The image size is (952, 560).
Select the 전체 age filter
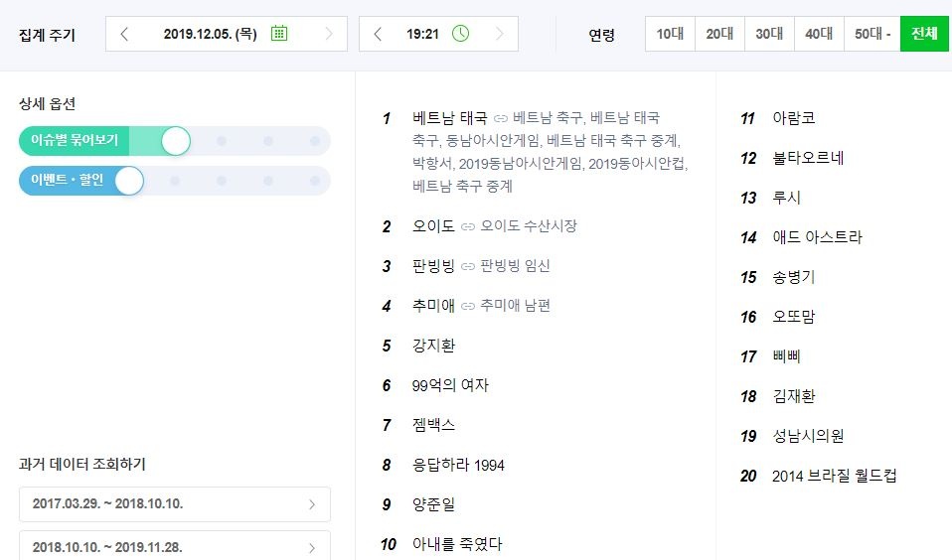click(924, 34)
